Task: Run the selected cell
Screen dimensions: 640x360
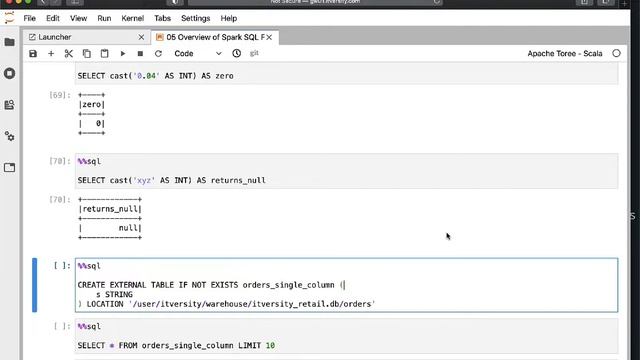Action: pyautogui.click(x=122, y=53)
